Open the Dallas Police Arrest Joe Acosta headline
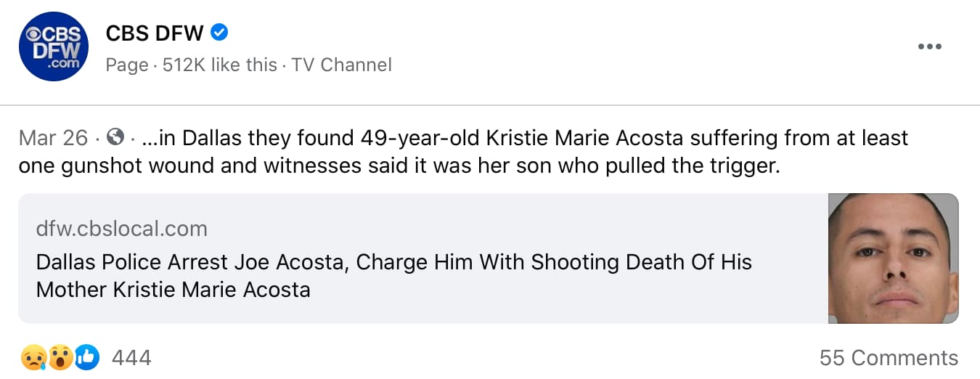 (x=393, y=261)
